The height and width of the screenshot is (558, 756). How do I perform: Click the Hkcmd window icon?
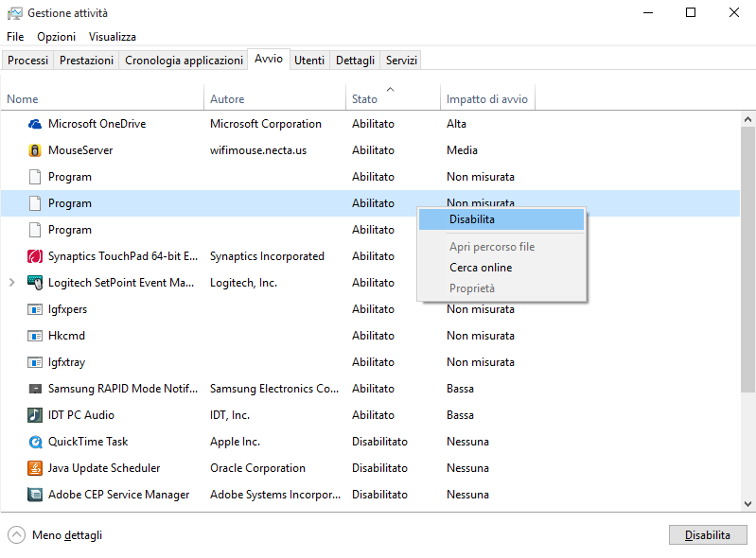point(35,336)
